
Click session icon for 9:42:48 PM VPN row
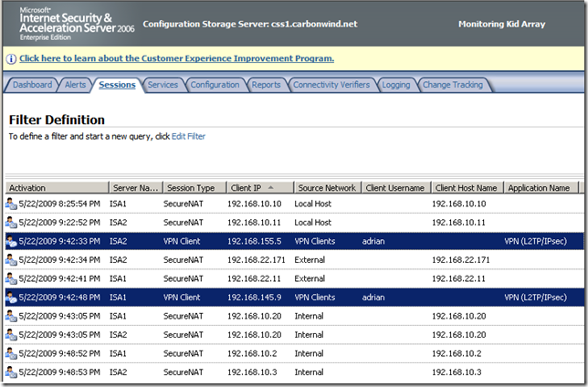(x=11, y=298)
